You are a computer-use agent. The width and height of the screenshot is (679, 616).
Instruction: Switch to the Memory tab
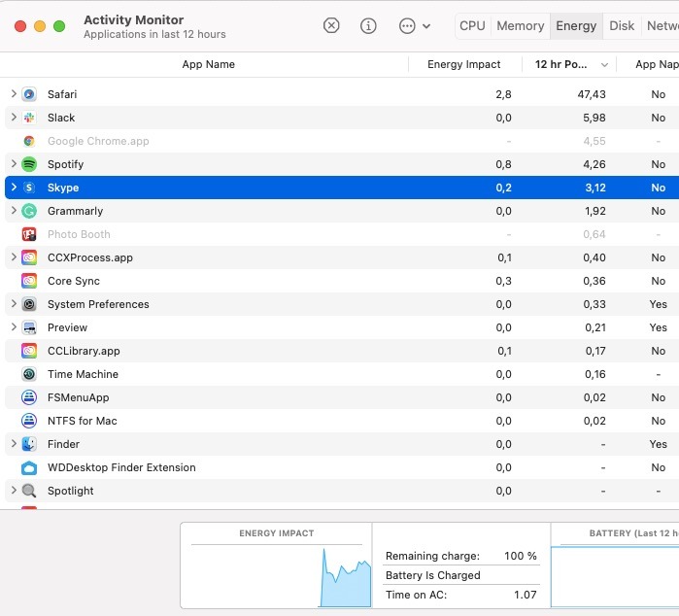(x=520, y=26)
